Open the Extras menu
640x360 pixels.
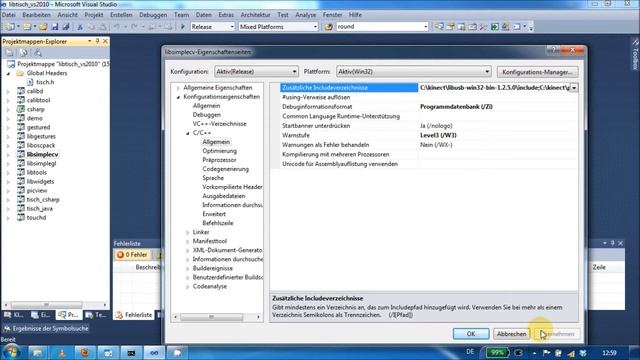pos(226,15)
